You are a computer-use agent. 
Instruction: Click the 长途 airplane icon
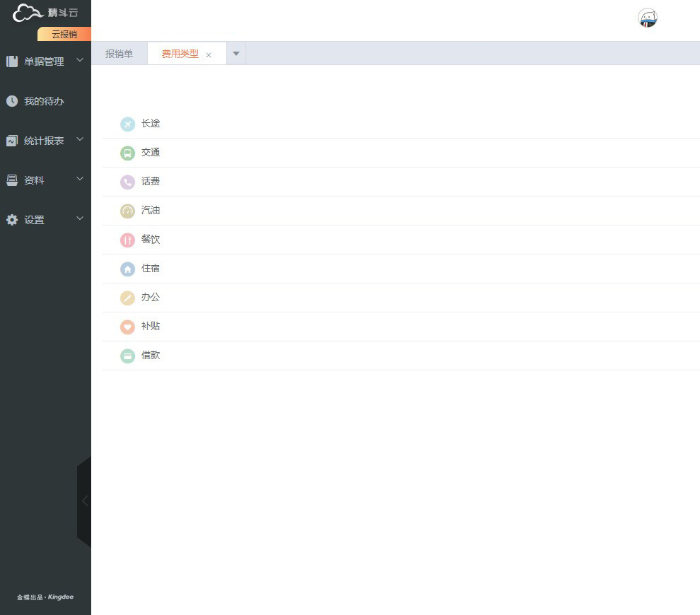click(x=128, y=124)
